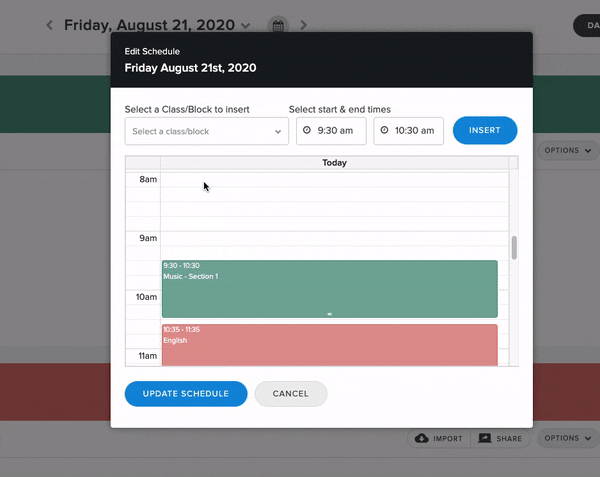Click the 9:30 am start time field
The height and width of the screenshot is (477, 600).
pyautogui.click(x=331, y=131)
